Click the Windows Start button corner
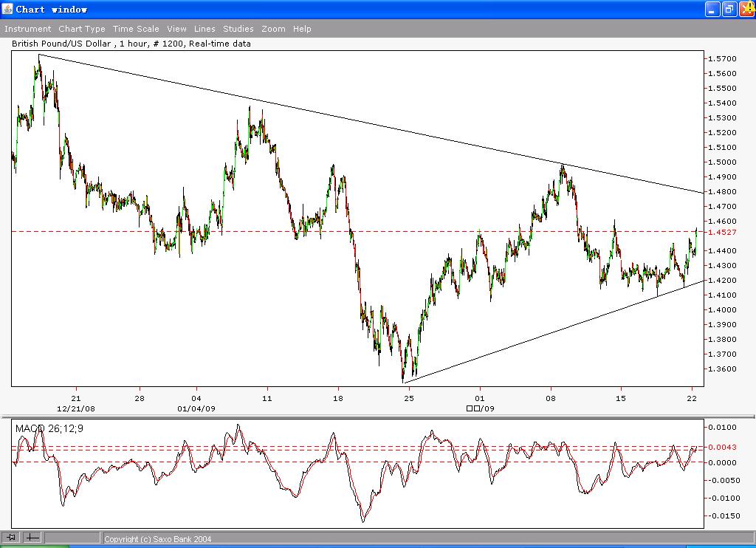756x548 pixels. (34, 546)
